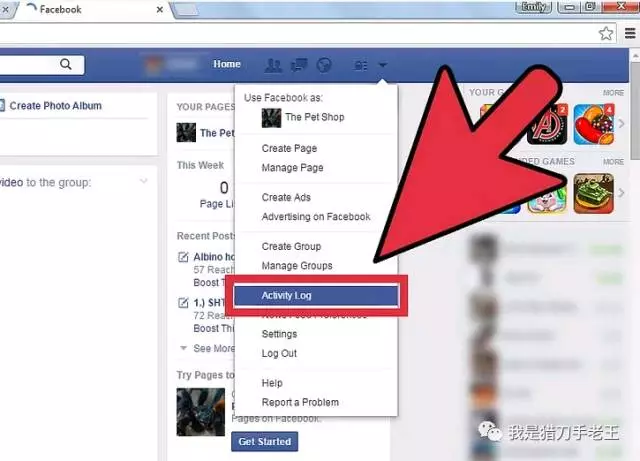Screen dimensions: 640x461
Task: Toggle the account dropdown arrow
Action: 382,65
